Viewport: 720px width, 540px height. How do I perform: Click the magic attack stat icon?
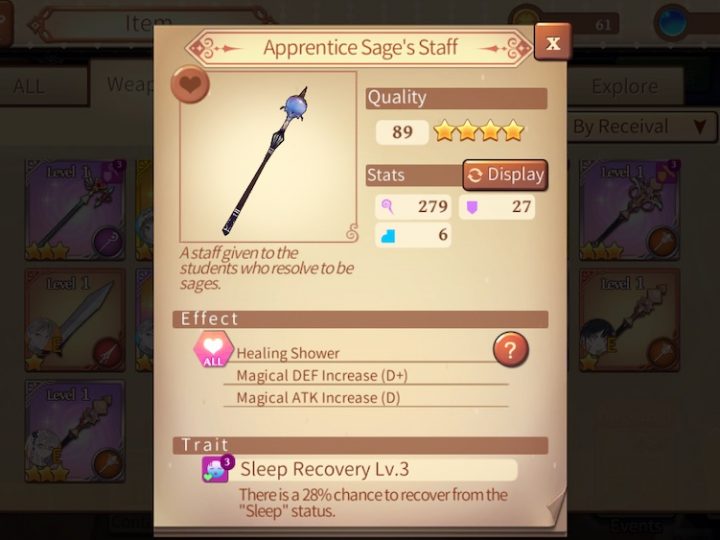point(388,207)
